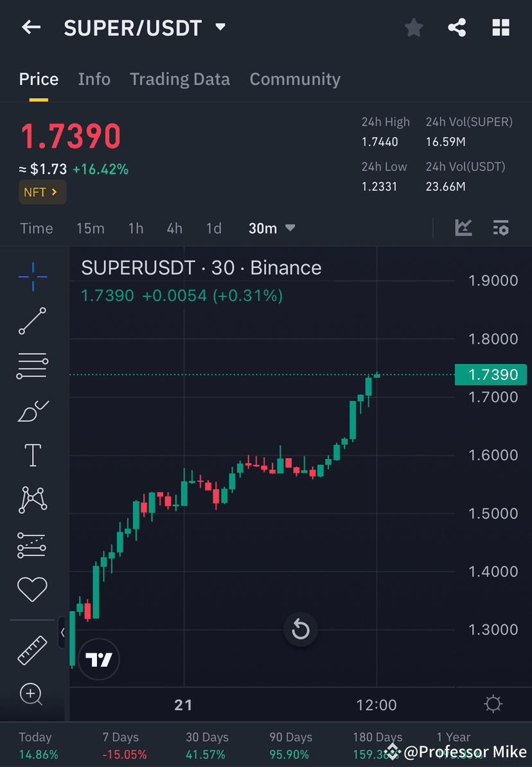532x767 pixels.
Task: Select the measure ruler tool
Action: 32,649
